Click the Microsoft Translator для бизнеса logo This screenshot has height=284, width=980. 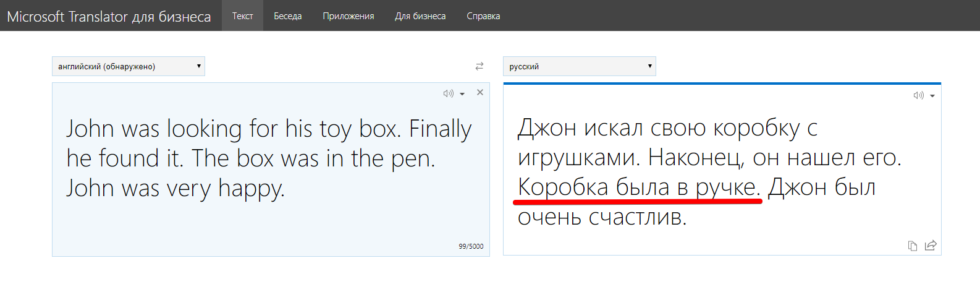point(109,16)
